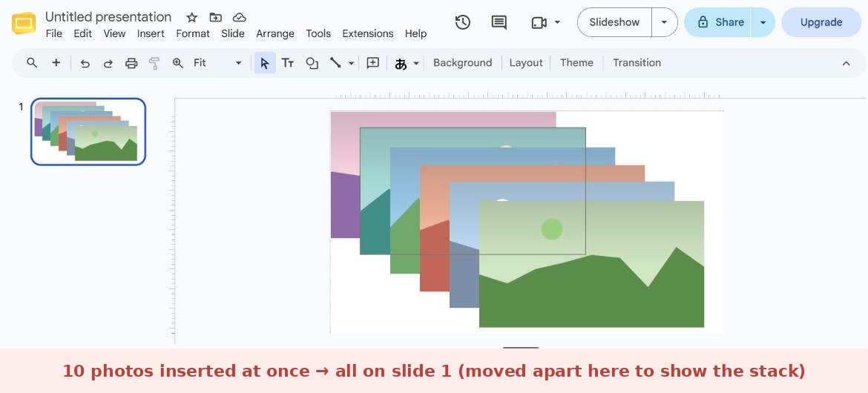This screenshot has height=393, width=868.
Task: Click the speaker notes handle below slide
Action: (x=520, y=348)
